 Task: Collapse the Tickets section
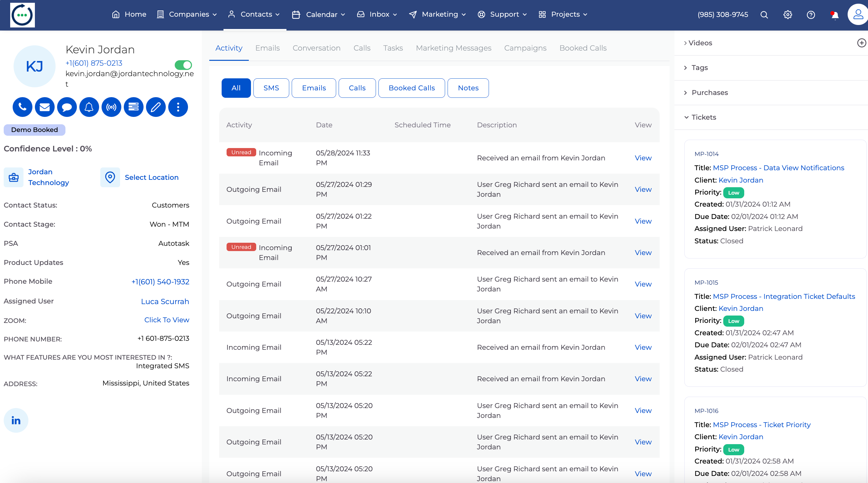pyautogui.click(x=700, y=117)
